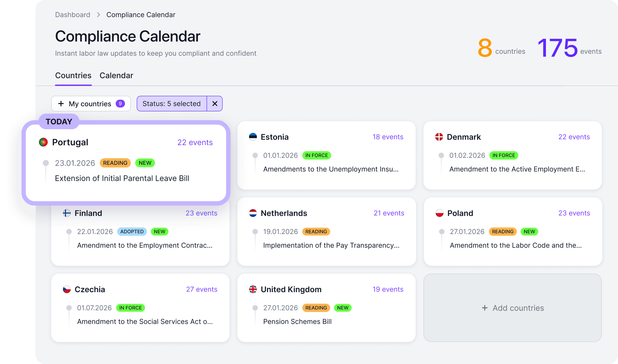
Task: View Czechia's 27 events
Action: coord(202,289)
